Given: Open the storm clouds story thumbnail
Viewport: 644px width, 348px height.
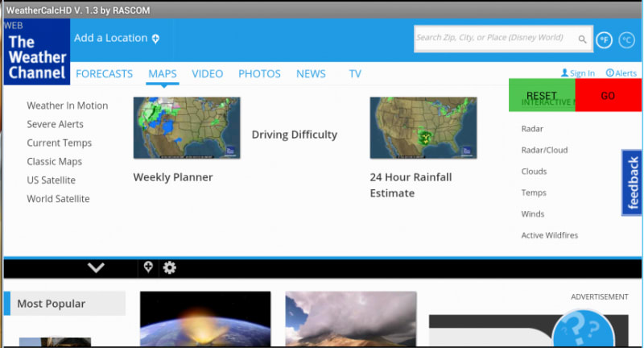Looking at the screenshot, I should tap(351, 319).
